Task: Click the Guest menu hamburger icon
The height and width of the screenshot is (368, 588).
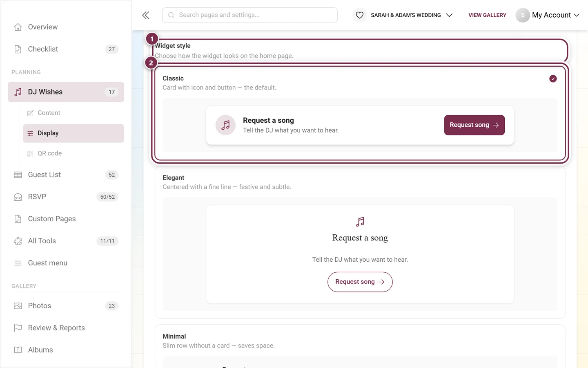Action: pyautogui.click(x=18, y=263)
